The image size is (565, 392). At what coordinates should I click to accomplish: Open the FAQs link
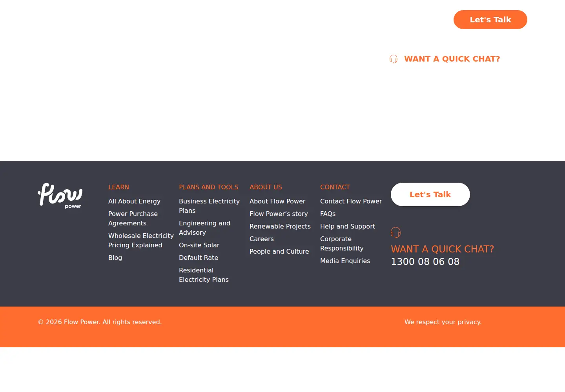coord(328,214)
